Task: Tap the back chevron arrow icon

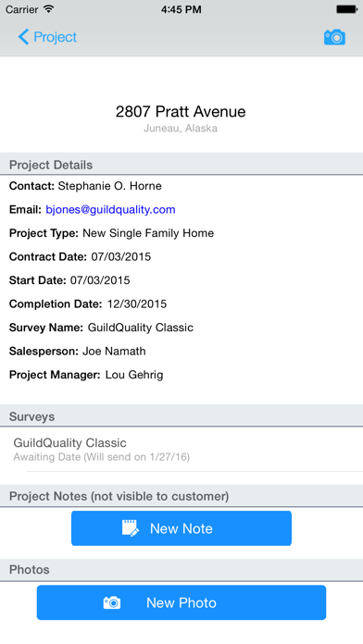Action: pos(23,37)
